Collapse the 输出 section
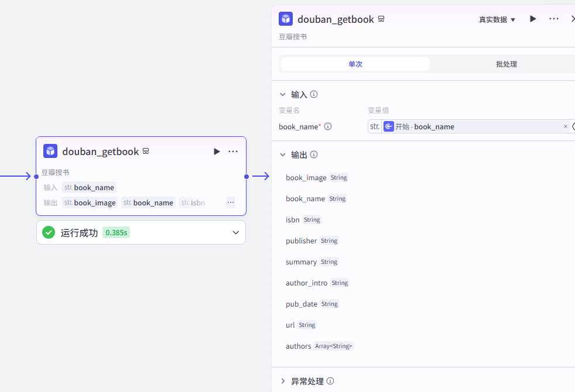The width and height of the screenshot is (575, 392). (x=283, y=154)
